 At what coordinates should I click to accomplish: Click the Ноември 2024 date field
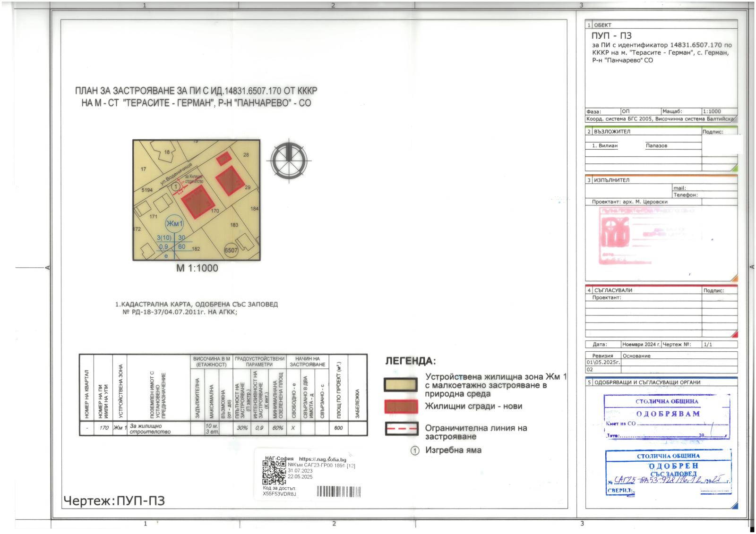tap(641, 345)
